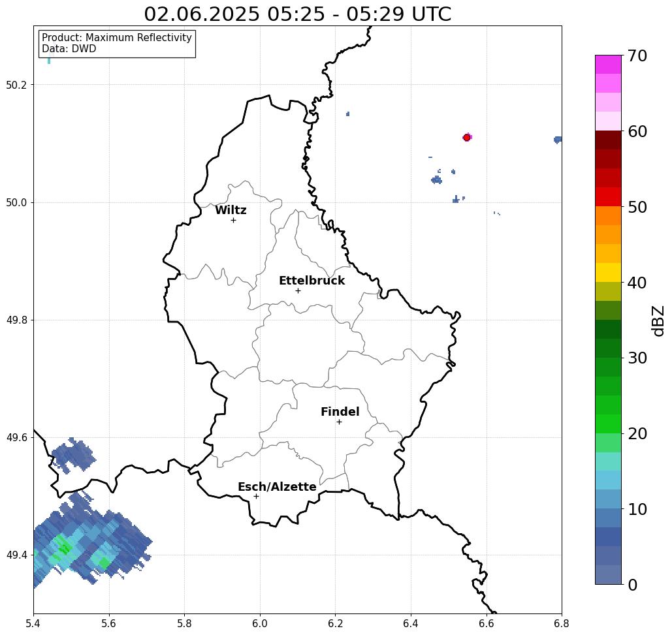This screenshot has width=672, height=635.
Task: Click the cross marker below Ettelbruck
Action: click(298, 290)
